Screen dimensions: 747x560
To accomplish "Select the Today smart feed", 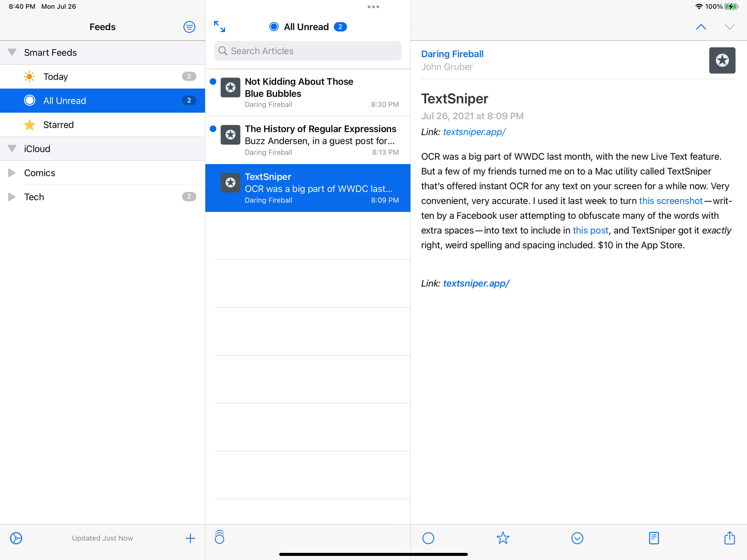I will [x=103, y=77].
